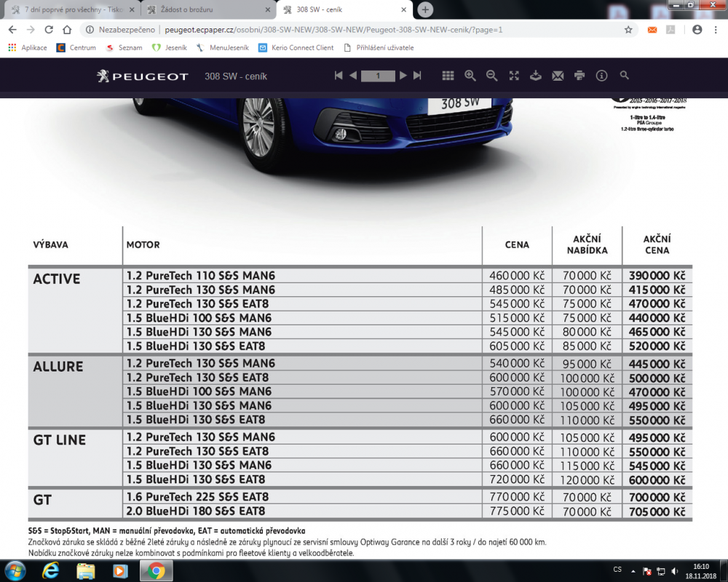
Task: Go to first page in viewer
Action: coord(339,76)
